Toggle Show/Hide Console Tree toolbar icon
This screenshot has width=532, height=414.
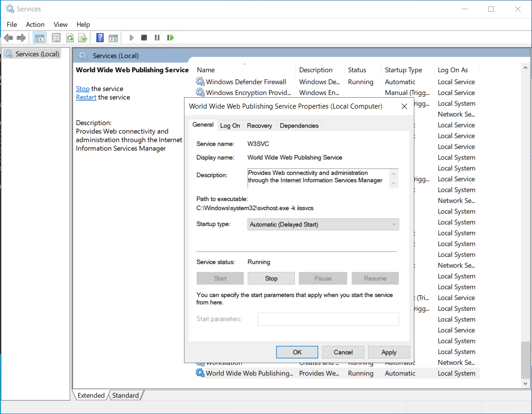click(x=40, y=38)
